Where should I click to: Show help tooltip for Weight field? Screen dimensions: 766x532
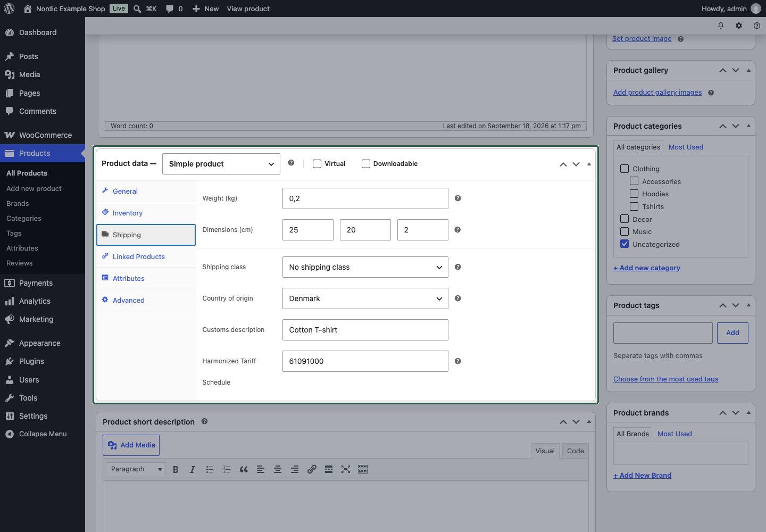pos(458,198)
